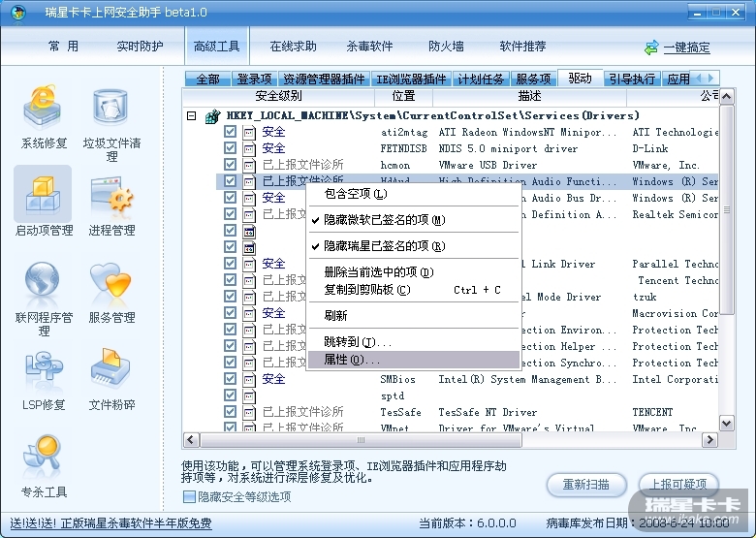756x538 pixels.
Task: Click the file icon in TesSafe row
Action: pyautogui.click(x=249, y=412)
